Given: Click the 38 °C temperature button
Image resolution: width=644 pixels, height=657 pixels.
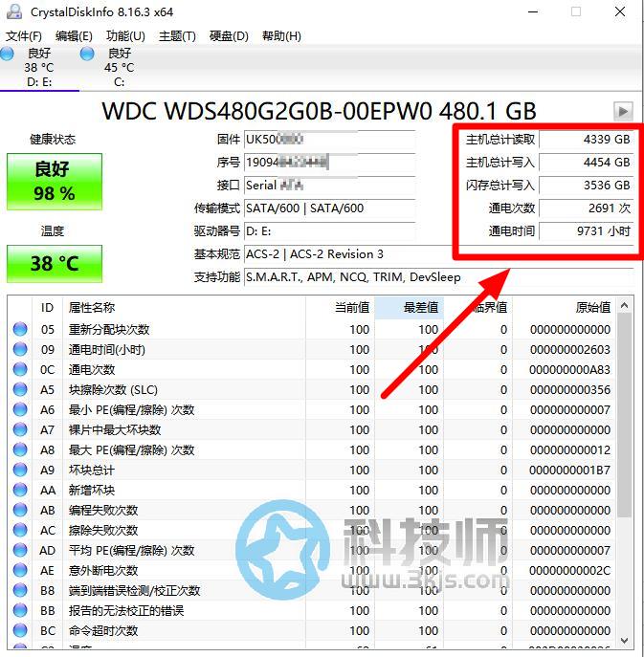Looking at the screenshot, I should point(55,264).
